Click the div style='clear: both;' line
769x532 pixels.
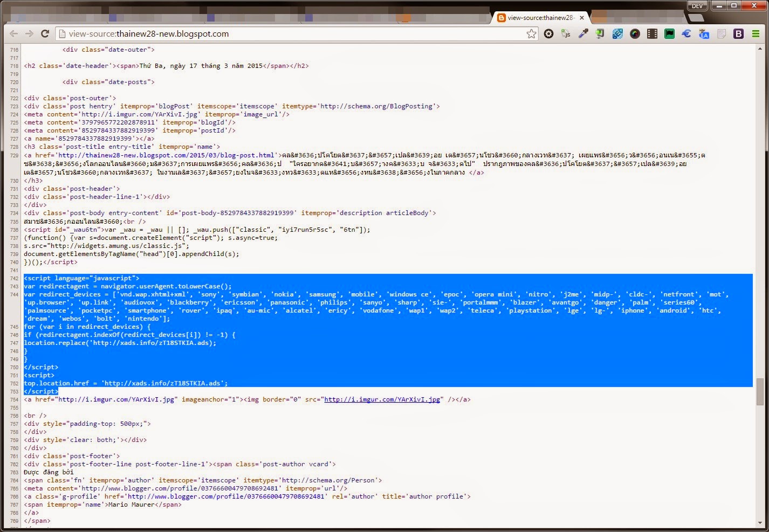85,440
